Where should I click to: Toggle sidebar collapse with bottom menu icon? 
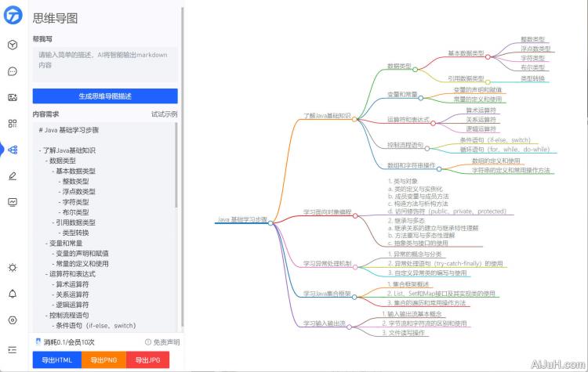(x=13, y=349)
